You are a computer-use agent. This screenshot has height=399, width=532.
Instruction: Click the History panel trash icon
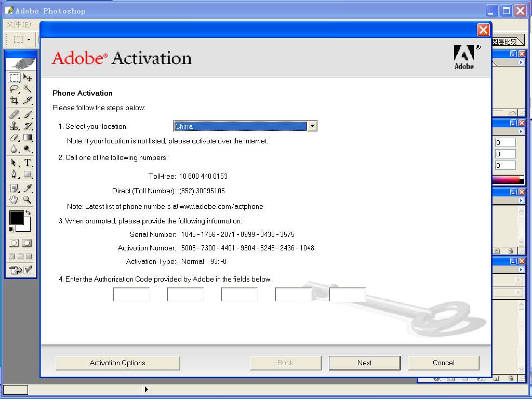(x=511, y=251)
